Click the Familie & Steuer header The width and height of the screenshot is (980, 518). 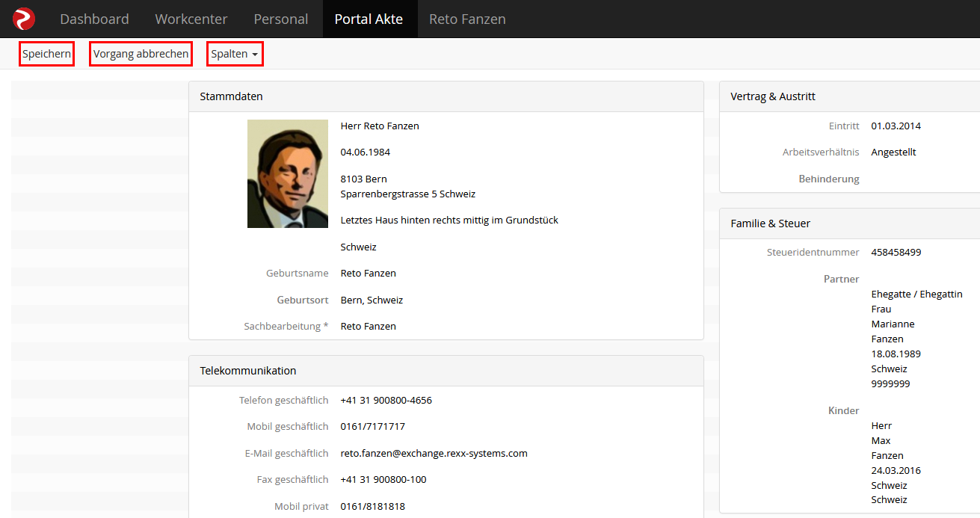850,223
